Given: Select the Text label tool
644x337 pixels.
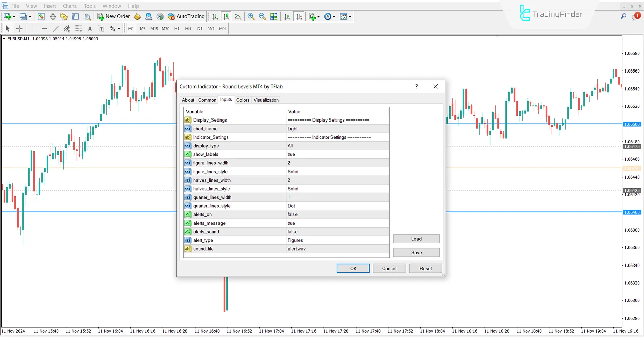Looking at the screenshot, I should tap(101, 28).
